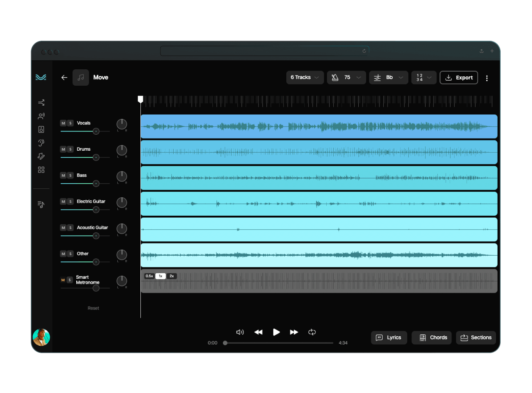The image size is (532, 393).
Task: Click the volume speaker icon
Action: click(240, 332)
